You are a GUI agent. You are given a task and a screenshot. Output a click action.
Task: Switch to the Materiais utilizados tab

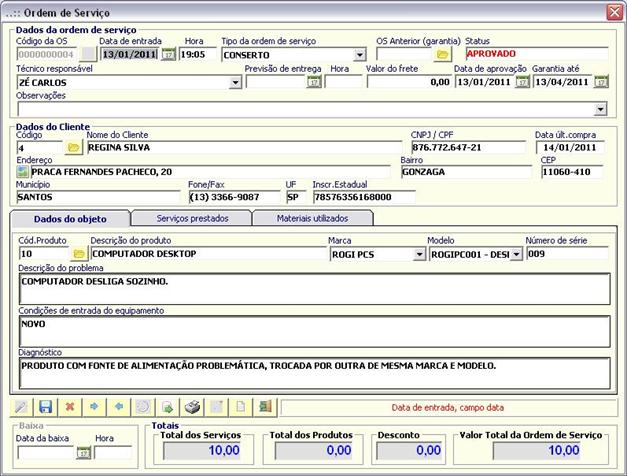click(312, 218)
